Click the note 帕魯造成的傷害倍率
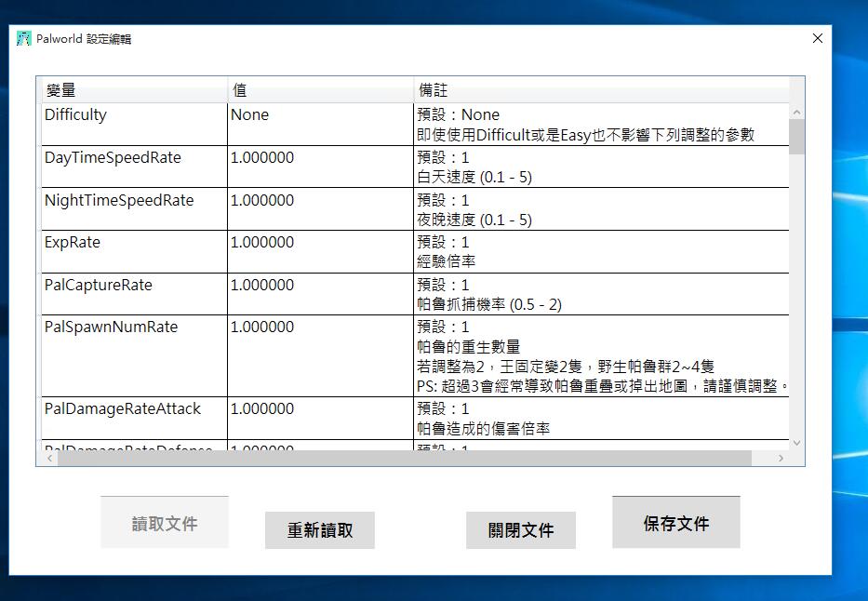 point(483,429)
